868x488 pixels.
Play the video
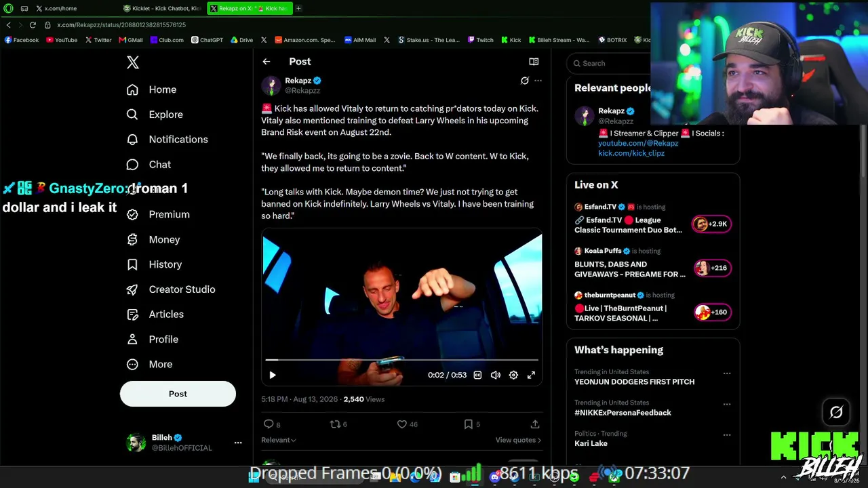click(273, 375)
